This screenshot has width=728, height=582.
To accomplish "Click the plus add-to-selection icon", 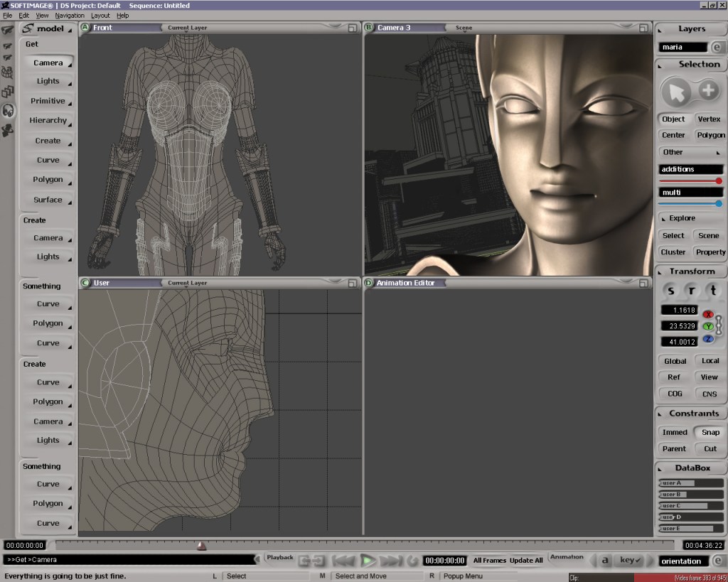I will [708, 90].
